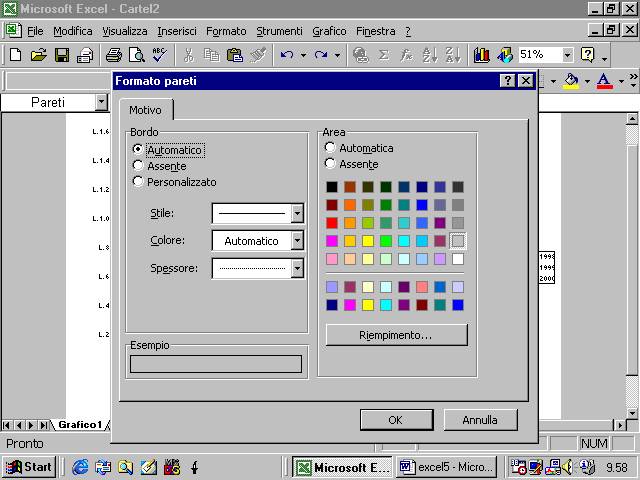Open Print Preview with the magnifier page icon
The image size is (640, 480).
(137, 55)
